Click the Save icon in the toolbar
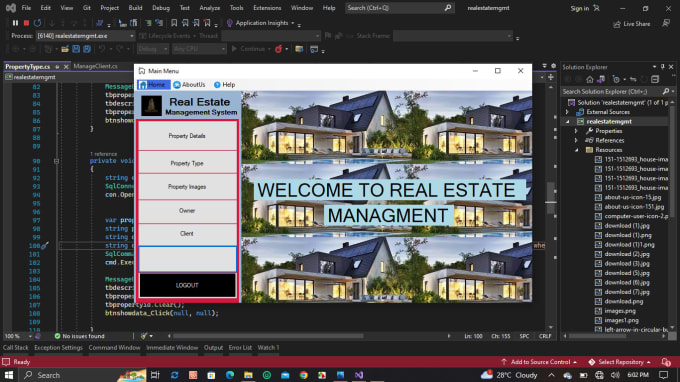Viewport: 680px width, 382px height. click(76, 49)
